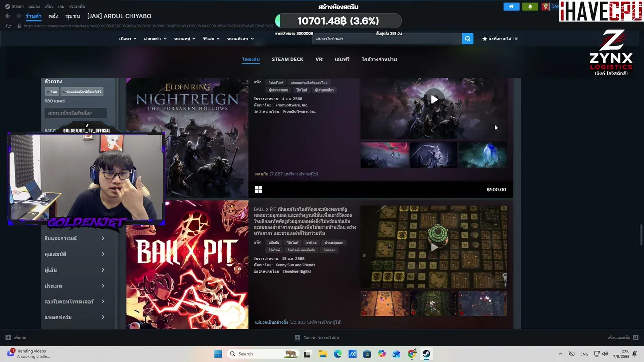Click the Steam logo in the title bar

tap(7, 6)
